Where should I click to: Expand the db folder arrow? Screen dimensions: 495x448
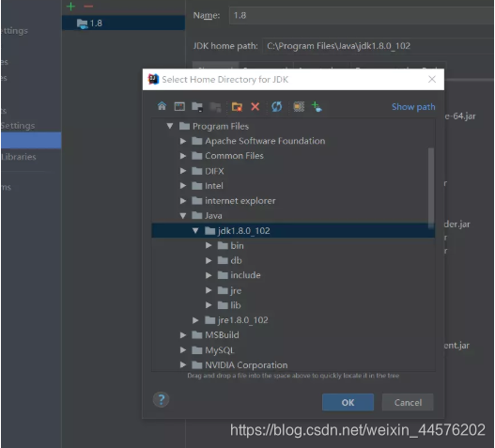[209, 260]
